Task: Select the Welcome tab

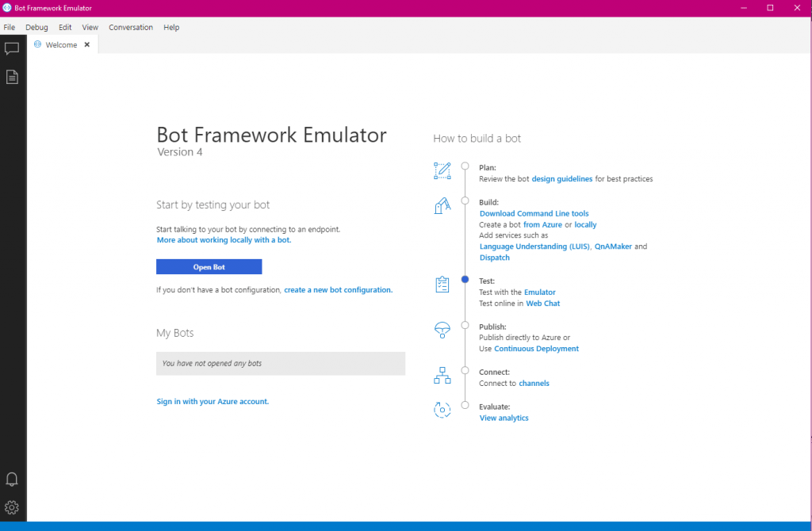Action: [60, 45]
